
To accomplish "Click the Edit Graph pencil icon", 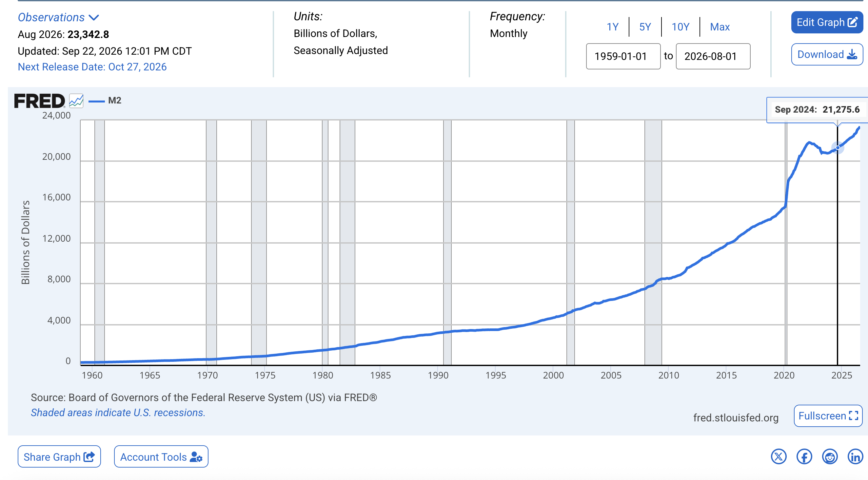I will tap(853, 22).
